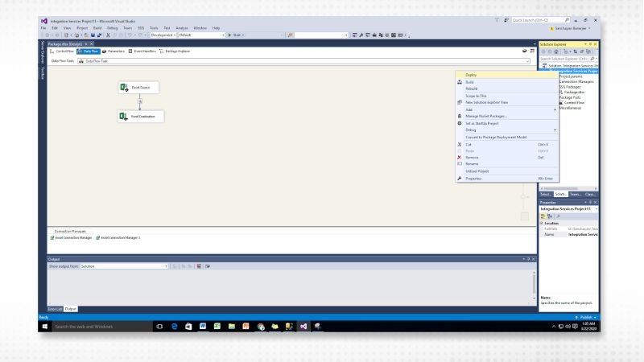
Task: Open the Server Explorer side tab
Action: [43, 52]
